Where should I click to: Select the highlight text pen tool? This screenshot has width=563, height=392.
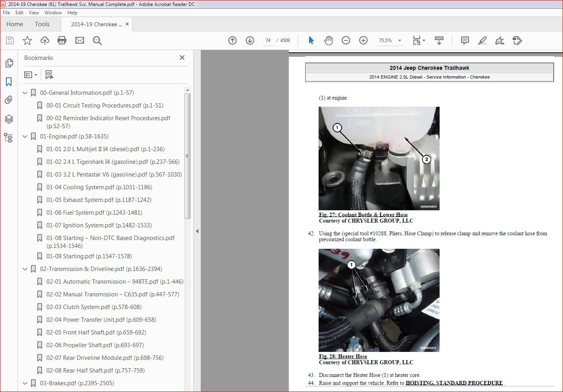tap(482, 40)
